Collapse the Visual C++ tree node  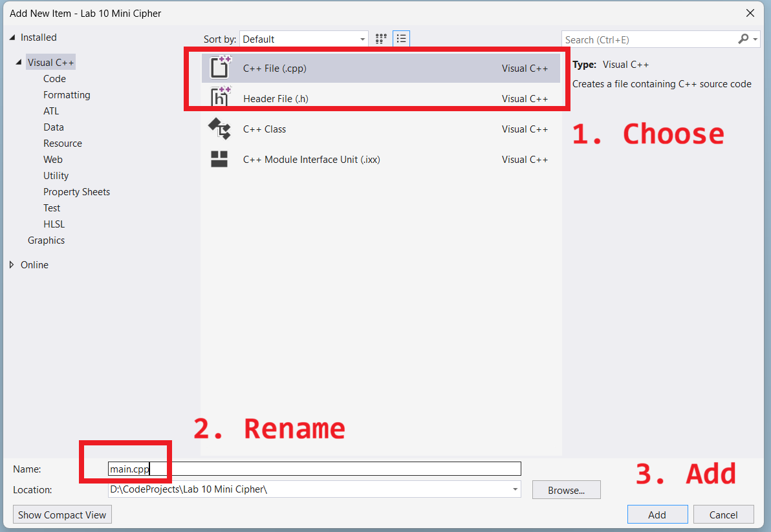19,63
